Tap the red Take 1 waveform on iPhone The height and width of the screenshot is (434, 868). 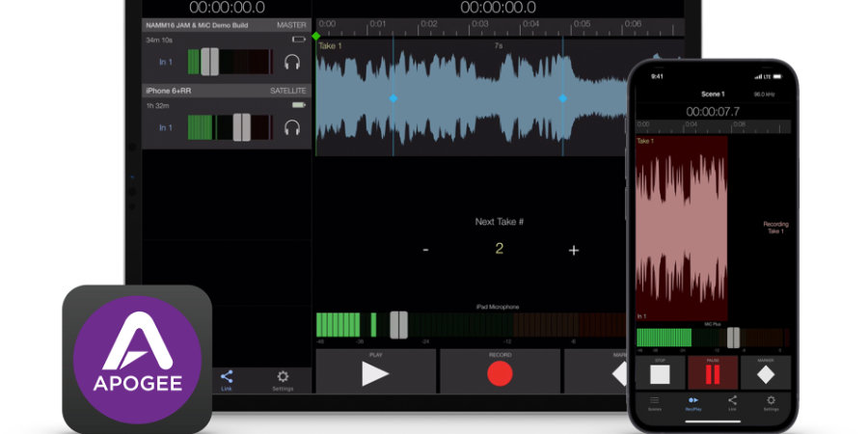[x=682, y=228]
